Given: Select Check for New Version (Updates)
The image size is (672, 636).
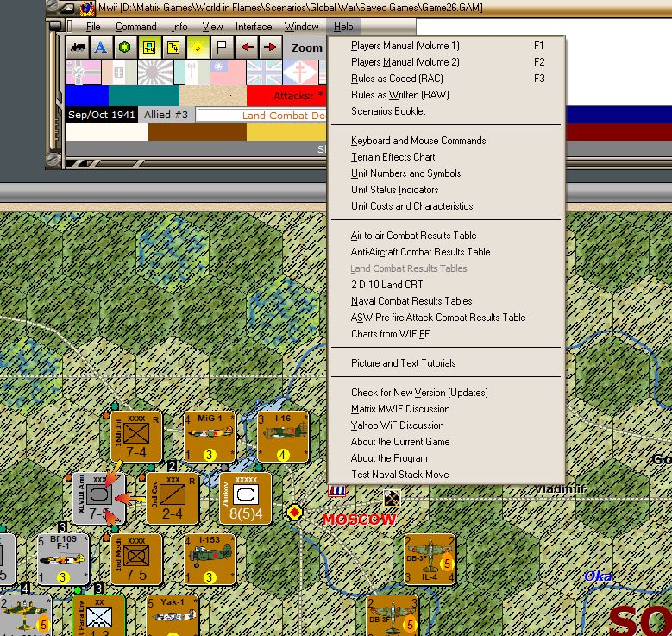Looking at the screenshot, I should [447, 393].
